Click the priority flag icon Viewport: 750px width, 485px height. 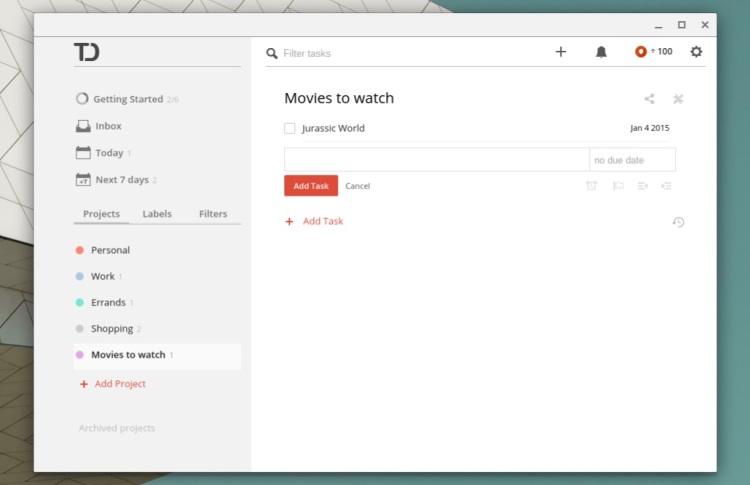tap(618, 186)
